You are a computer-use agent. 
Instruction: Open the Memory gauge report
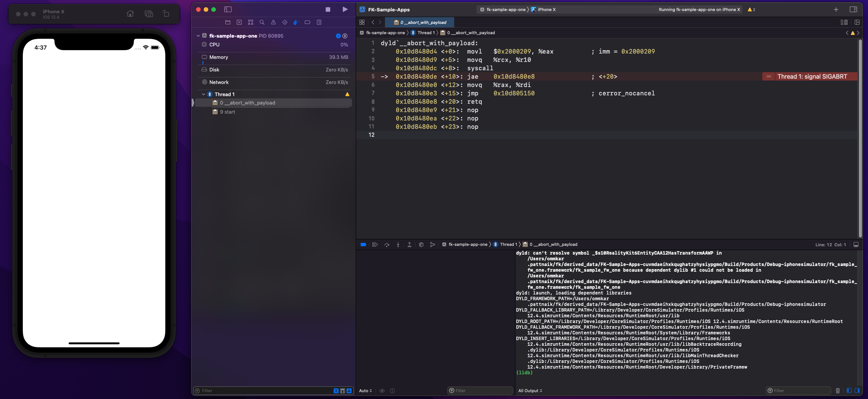(x=219, y=57)
